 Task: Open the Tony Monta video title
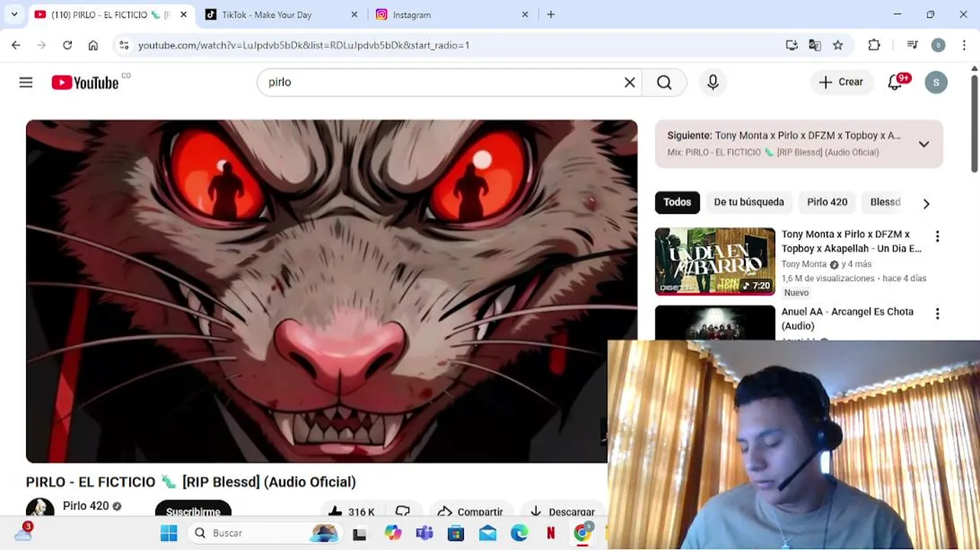point(851,241)
